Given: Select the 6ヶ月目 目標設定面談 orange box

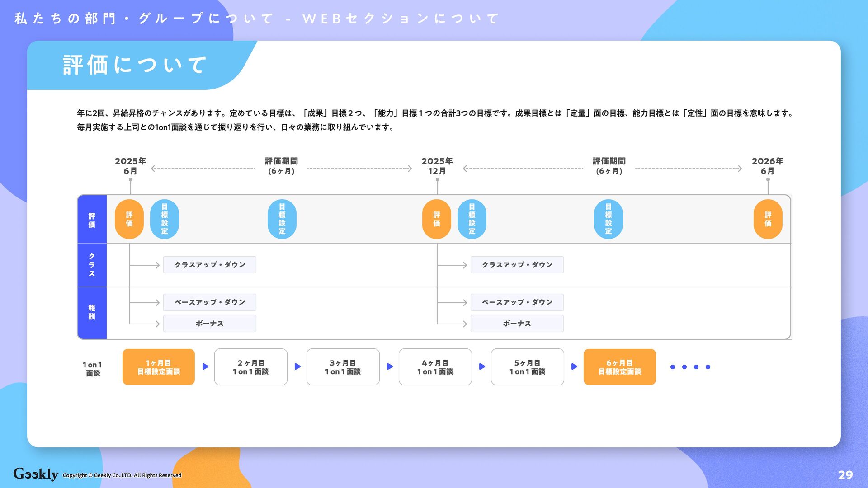Looking at the screenshot, I should point(619,367).
